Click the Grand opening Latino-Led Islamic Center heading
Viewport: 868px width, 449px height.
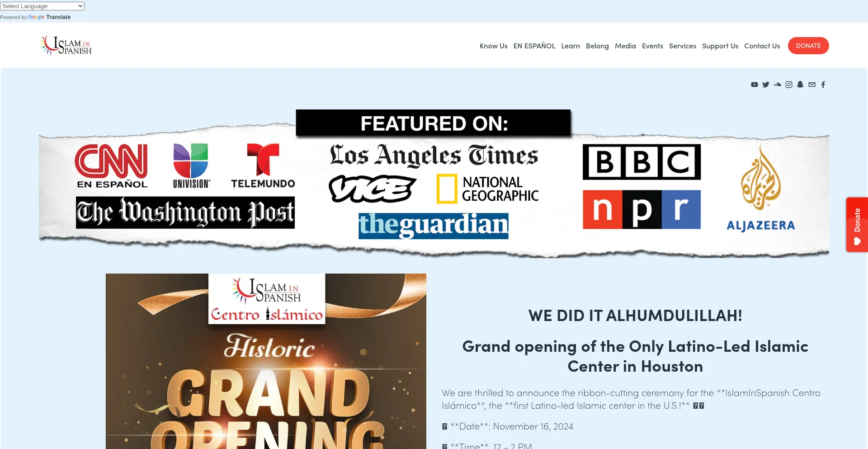coord(635,356)
